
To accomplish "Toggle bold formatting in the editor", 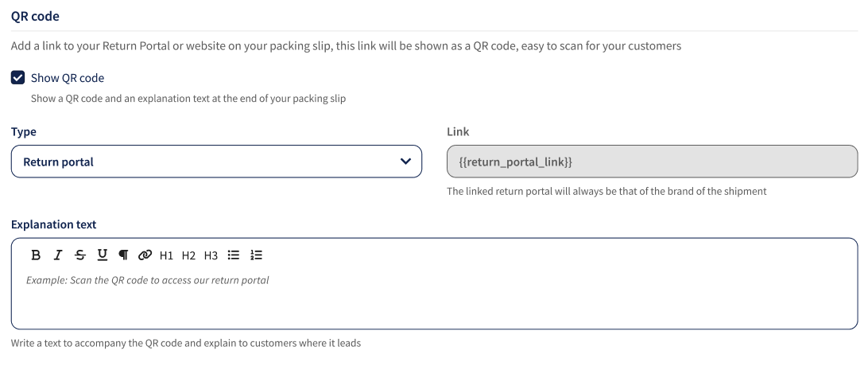I will (36, 255).
